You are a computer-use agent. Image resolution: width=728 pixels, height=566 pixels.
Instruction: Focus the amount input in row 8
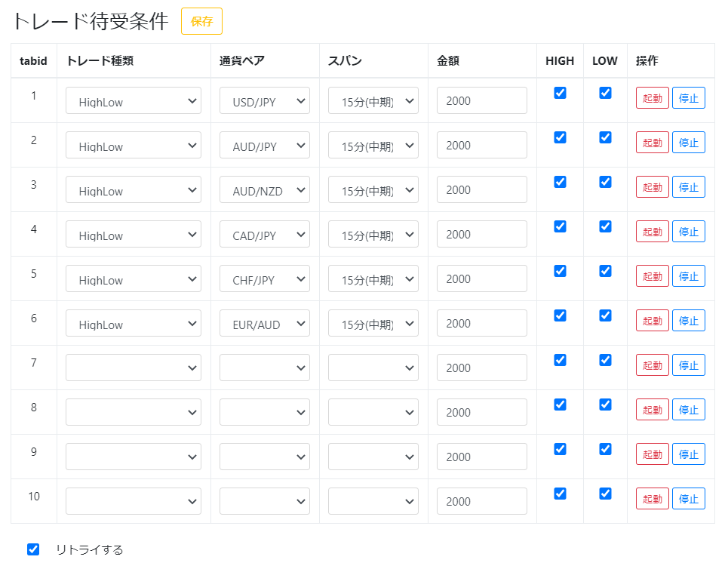click(481, 413)
